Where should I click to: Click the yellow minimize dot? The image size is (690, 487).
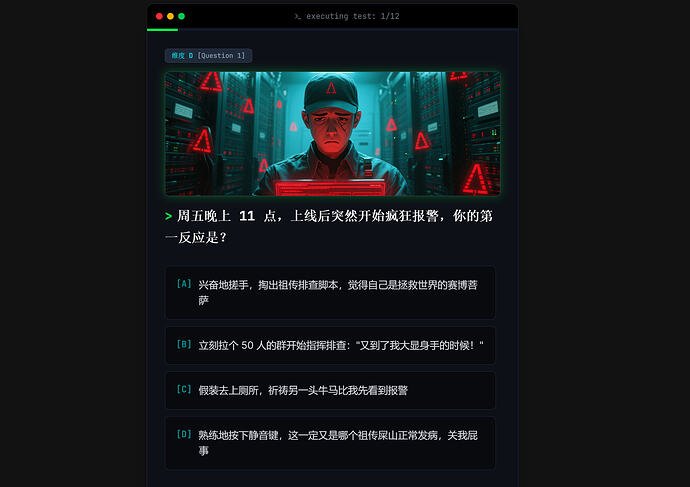tap(170, 16)
